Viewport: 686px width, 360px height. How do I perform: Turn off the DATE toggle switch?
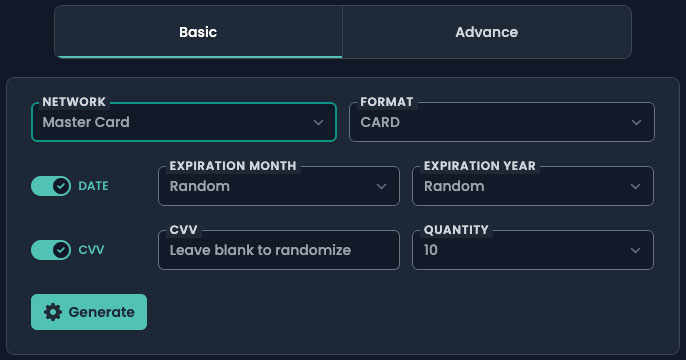click(51, 186)
